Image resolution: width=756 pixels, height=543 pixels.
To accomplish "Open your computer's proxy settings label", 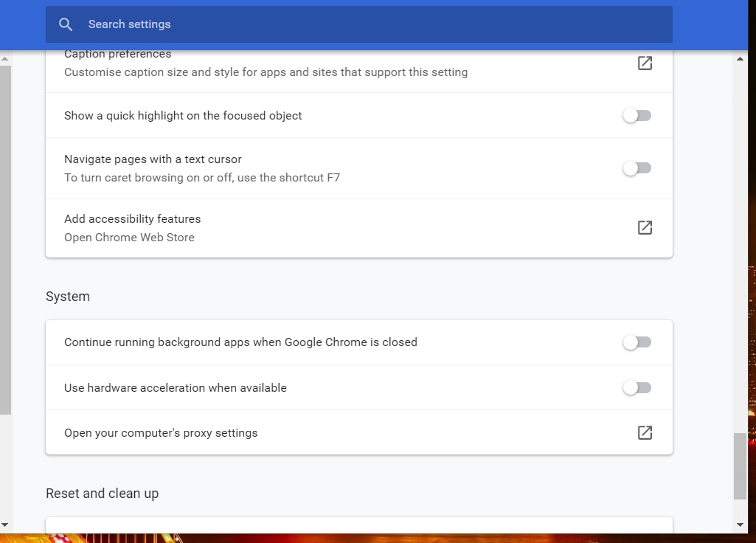I will pyautogui.click(x=161, y=433).
